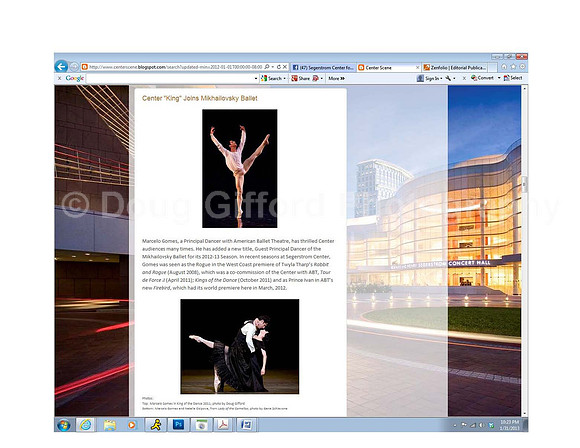Click the Google toolbar Search button

(x=272, y=78)
